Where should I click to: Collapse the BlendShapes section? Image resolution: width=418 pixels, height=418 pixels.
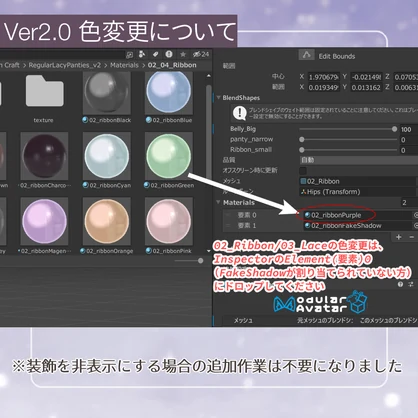point(219,98)
